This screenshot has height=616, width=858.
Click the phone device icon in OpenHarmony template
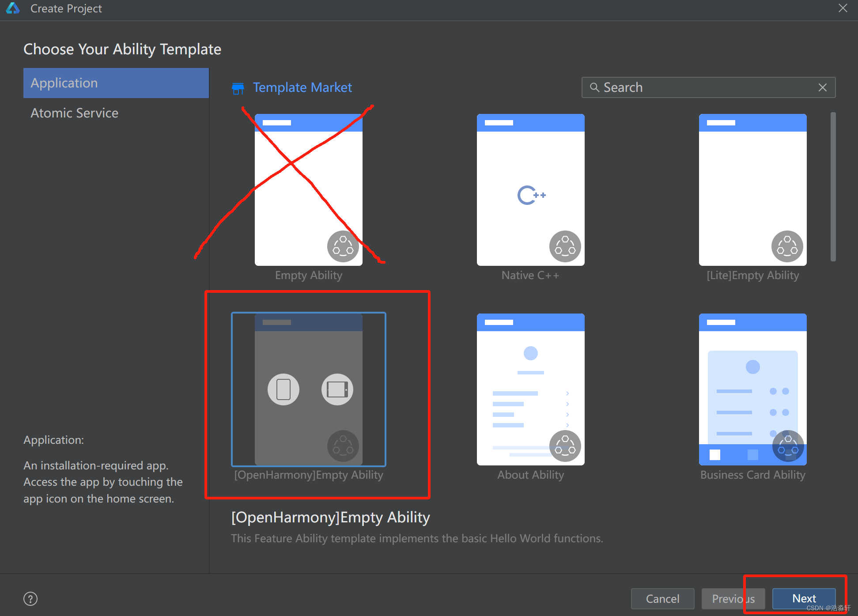(283, 389)
